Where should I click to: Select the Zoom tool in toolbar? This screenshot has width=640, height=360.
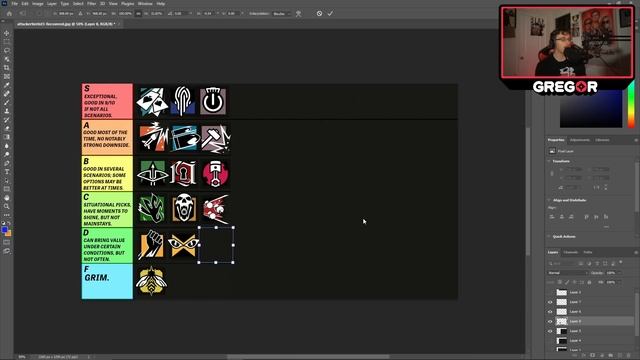tap(7, 207)
